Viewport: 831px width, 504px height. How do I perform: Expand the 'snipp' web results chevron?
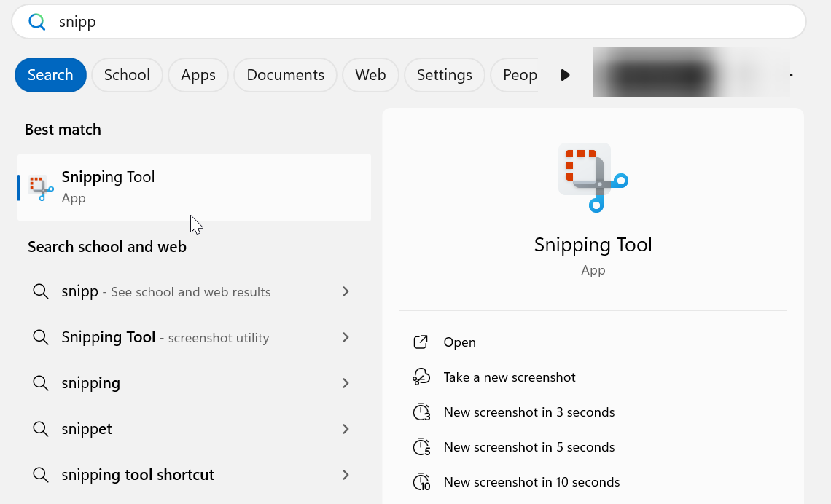tap(346, 291)
